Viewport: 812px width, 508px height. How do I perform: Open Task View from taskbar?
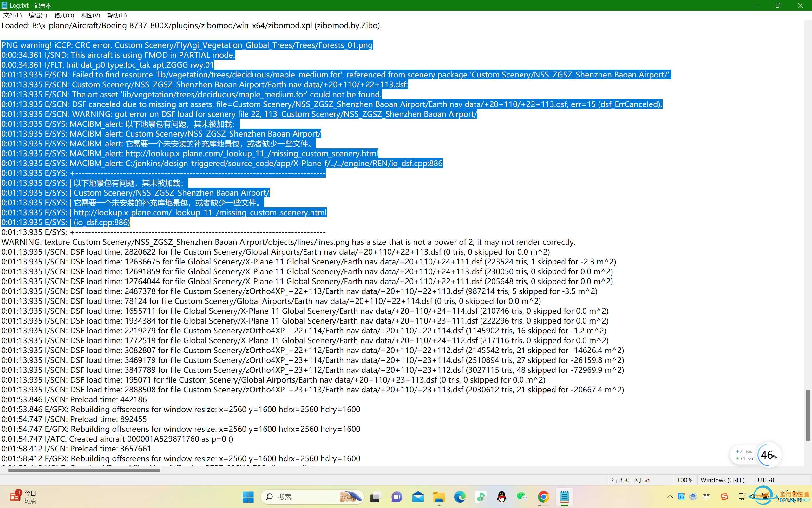(375, 497)
